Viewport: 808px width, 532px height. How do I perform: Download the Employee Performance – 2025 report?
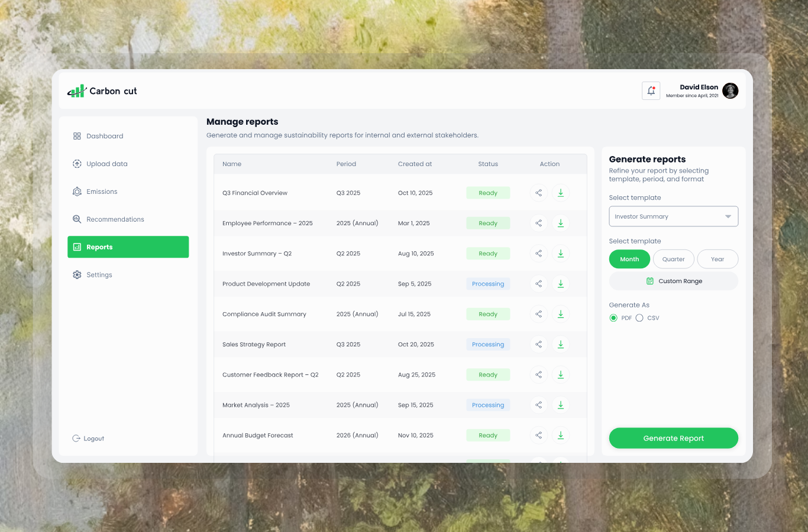pos(561,223)
